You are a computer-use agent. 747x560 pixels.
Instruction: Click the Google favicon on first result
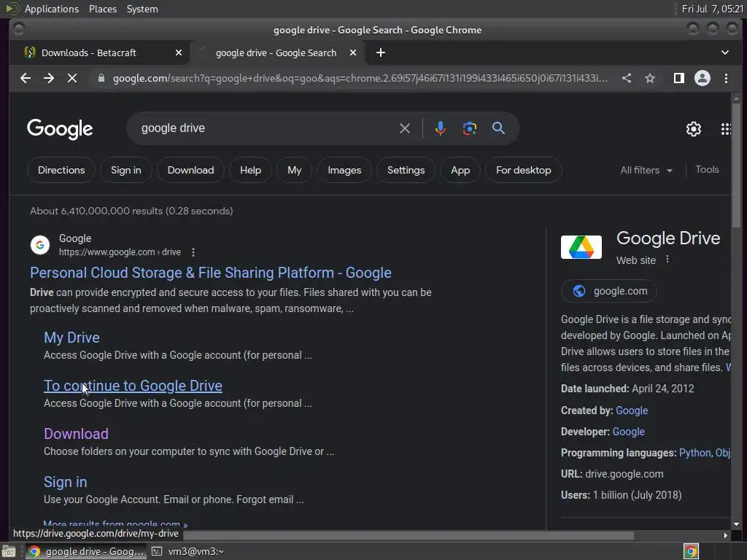click(40, 245)
